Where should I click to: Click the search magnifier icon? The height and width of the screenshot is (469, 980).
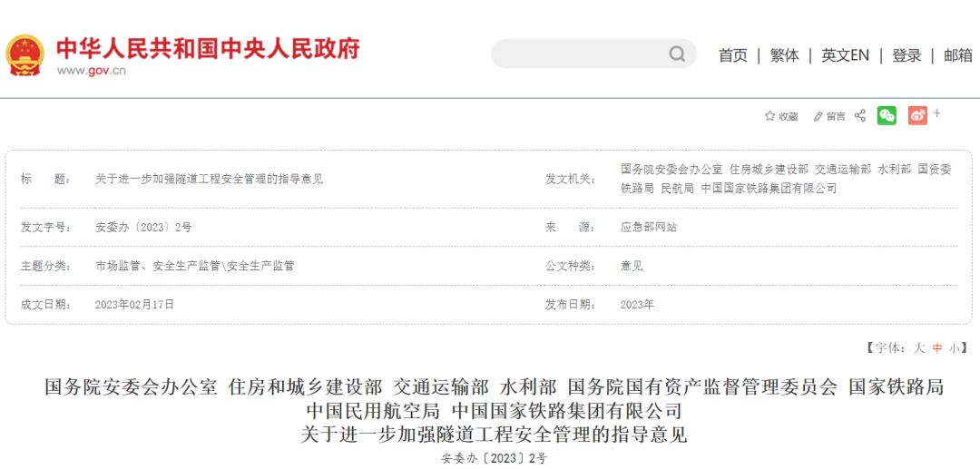(677, 54)
